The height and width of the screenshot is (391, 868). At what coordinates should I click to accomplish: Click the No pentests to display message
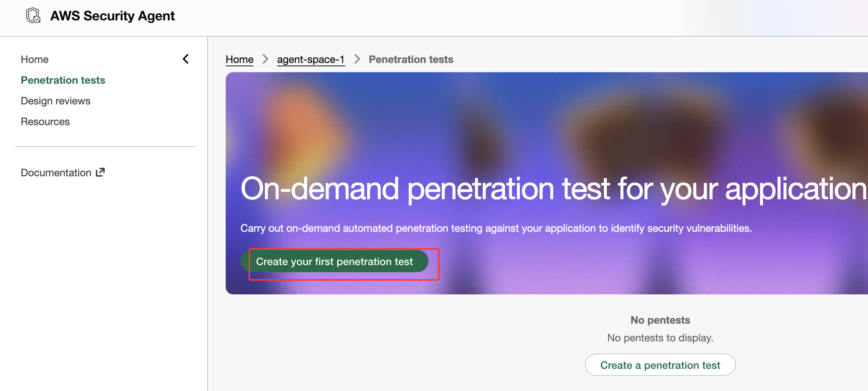660,338
